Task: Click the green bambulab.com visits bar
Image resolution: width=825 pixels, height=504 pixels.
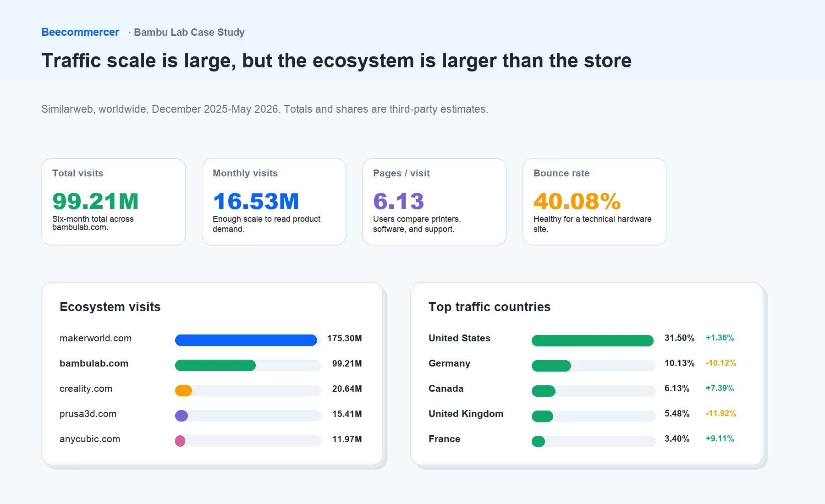Action: (215, 365)
